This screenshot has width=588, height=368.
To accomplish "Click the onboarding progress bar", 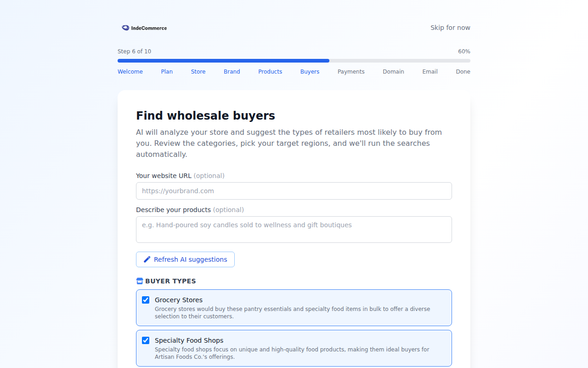I will [x=294, y=61].
